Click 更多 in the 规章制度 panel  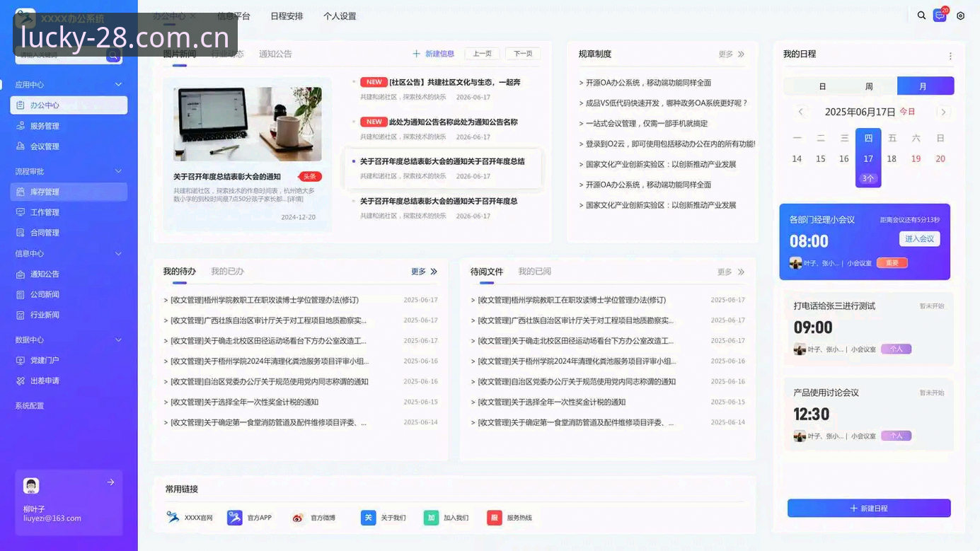(x=732, y=54)
